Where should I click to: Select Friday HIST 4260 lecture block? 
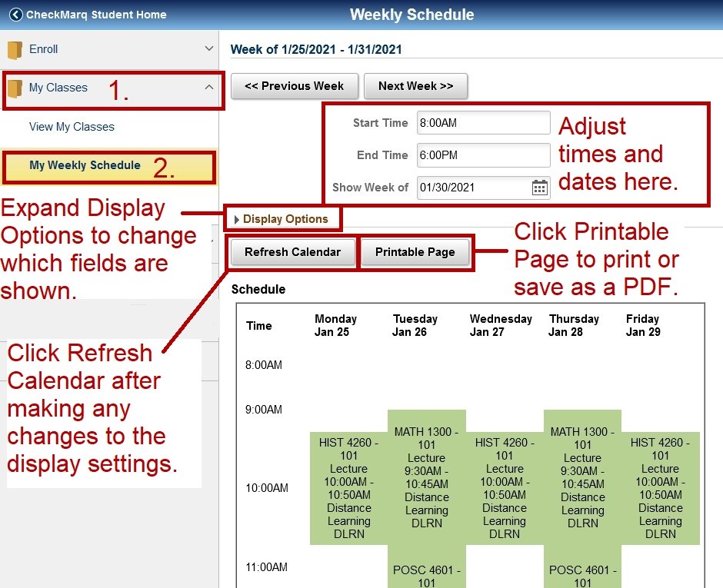point(660,488)
